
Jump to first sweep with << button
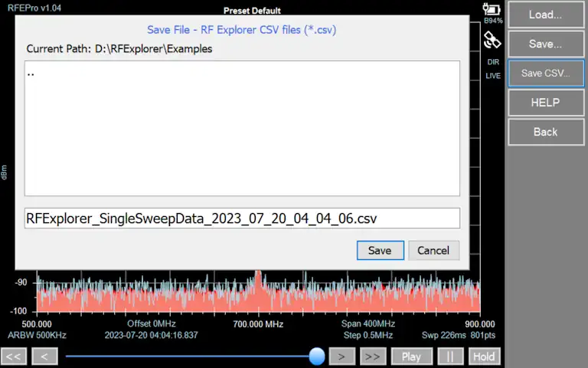15,356
